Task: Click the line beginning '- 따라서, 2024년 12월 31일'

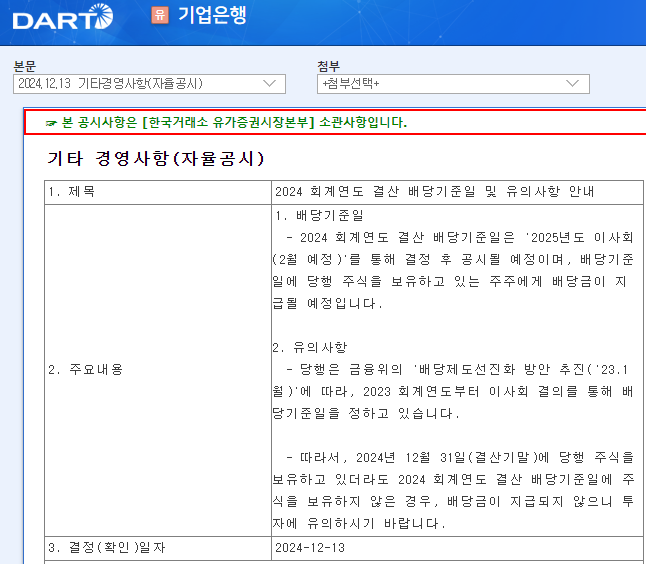Action: pyautogui.click(x=460, y=457)
